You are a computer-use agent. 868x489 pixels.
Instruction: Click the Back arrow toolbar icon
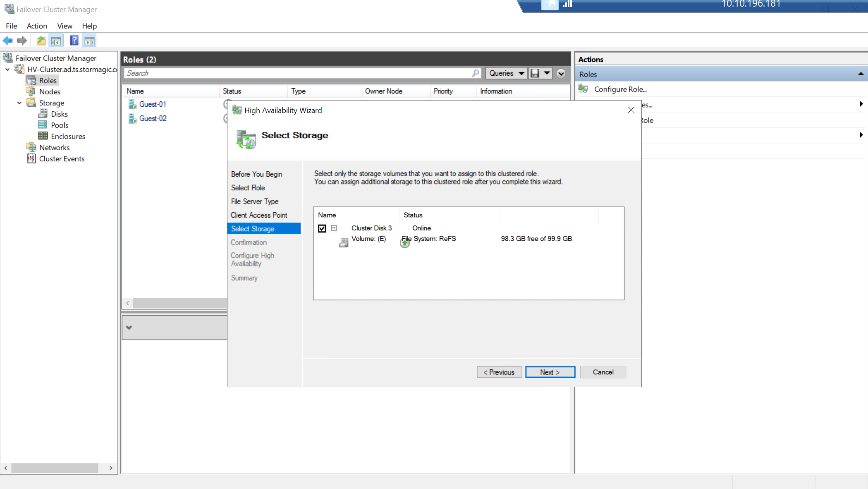coord(7,41)
